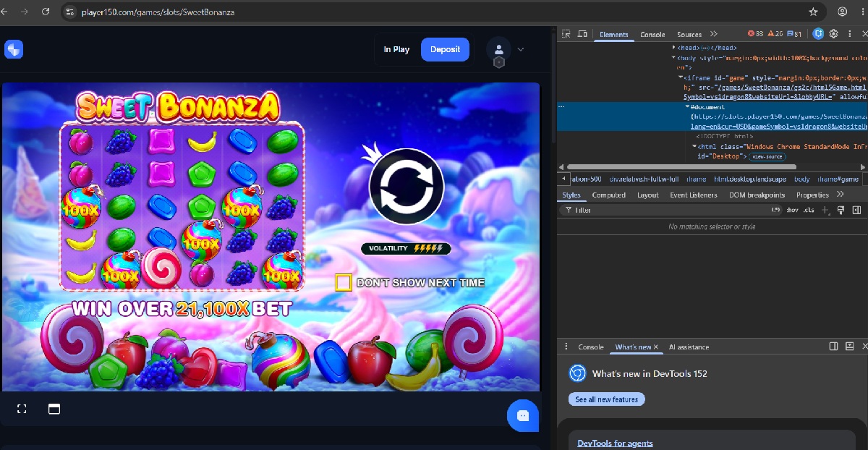Switch to theater mode window icon
The width and height of the screenshot is (868, 450).
coord(54,409)
